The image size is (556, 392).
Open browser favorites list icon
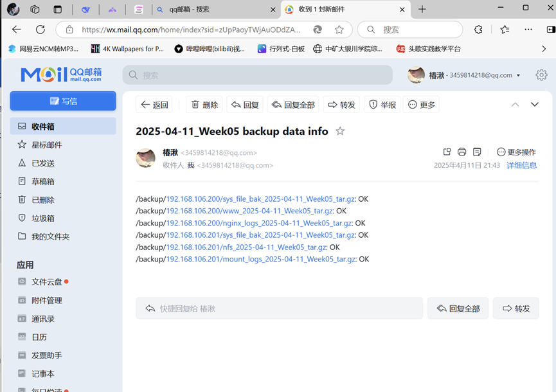(505, 30)
